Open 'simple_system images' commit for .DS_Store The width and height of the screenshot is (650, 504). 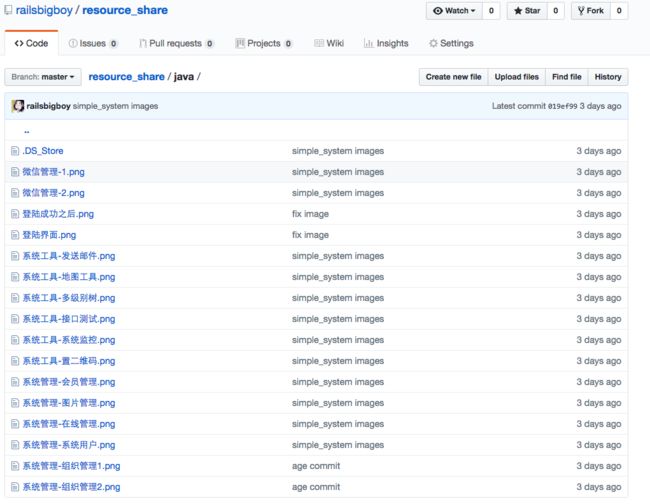[x=338, y=151]
